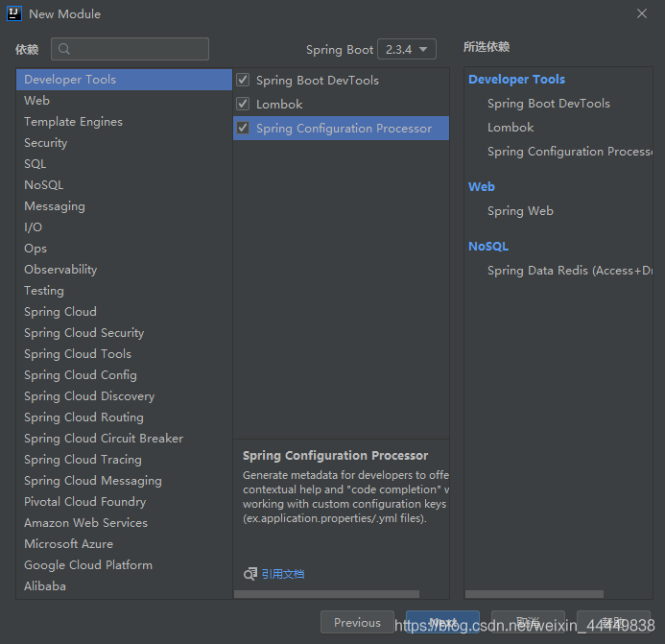The width and height of the screenshot is (665, 644).
Task: Select Spring Cloud Messaging category
Action: point(124,481)
